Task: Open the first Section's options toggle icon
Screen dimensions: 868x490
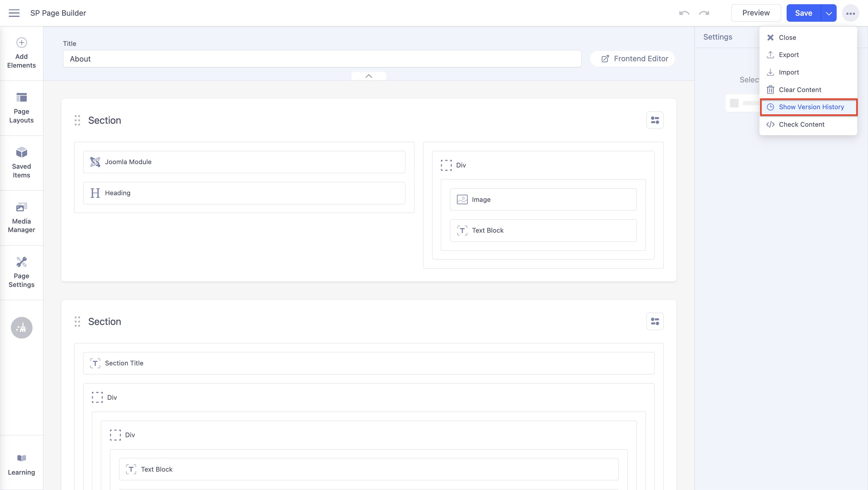Action: point(655,120)
